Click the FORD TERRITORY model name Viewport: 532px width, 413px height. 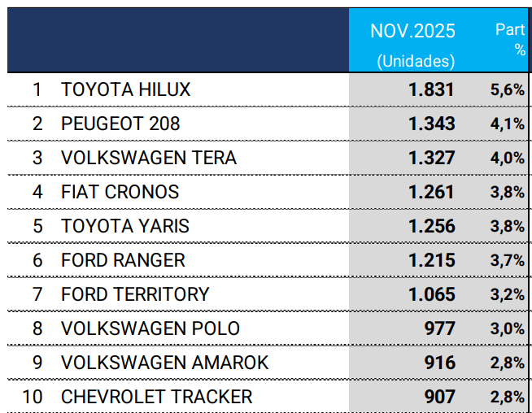point(135,294)
